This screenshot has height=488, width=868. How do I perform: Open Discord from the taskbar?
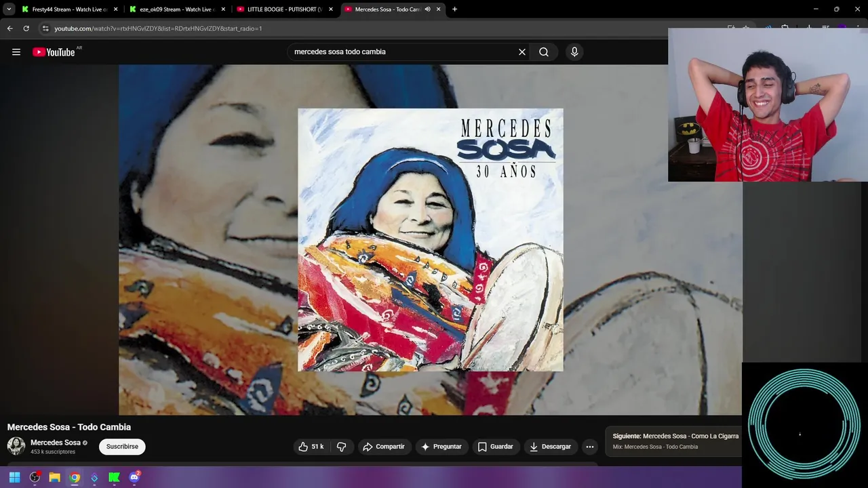pyautogui.click(x=134, y=477)
